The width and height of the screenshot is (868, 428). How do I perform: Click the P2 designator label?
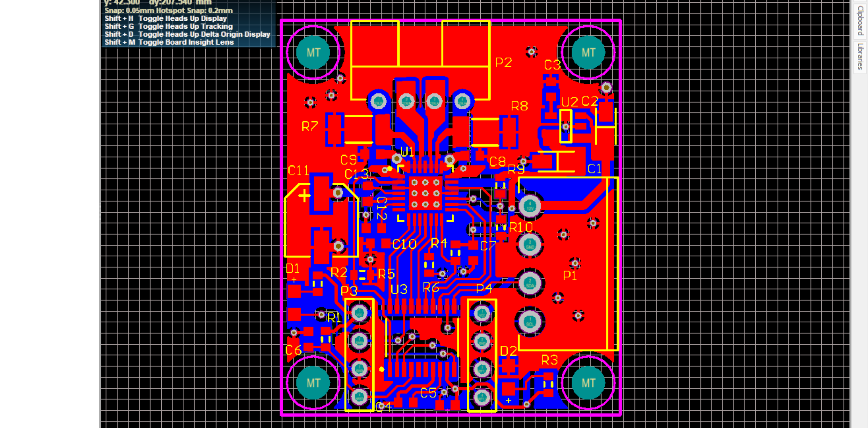coord(503,62)
